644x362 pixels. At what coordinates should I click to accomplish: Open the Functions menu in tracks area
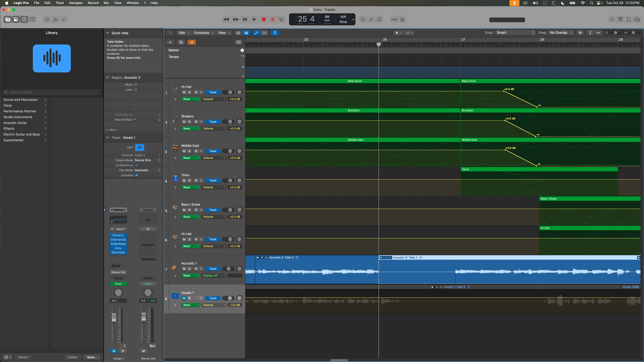click(x=204, y=33)
